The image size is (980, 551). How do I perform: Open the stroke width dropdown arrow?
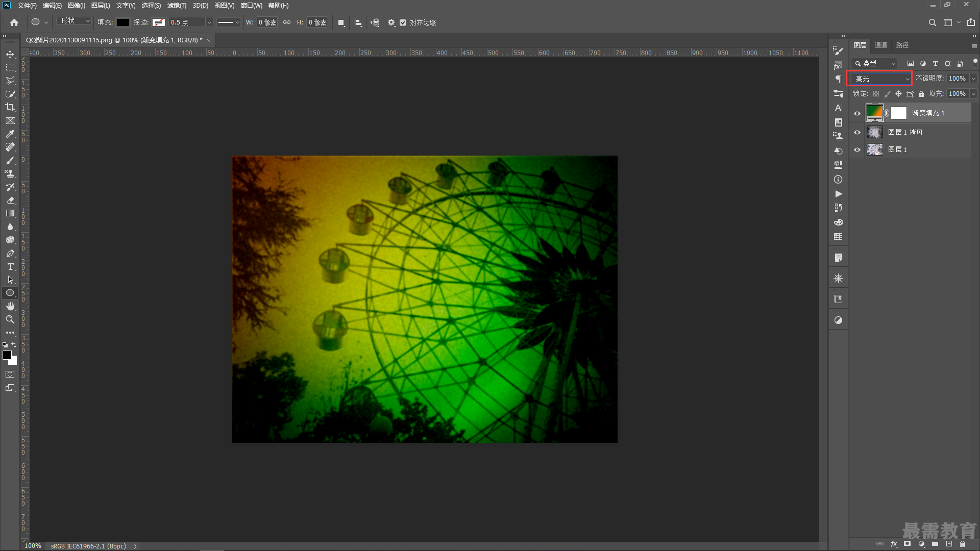[x=209, y=22]
